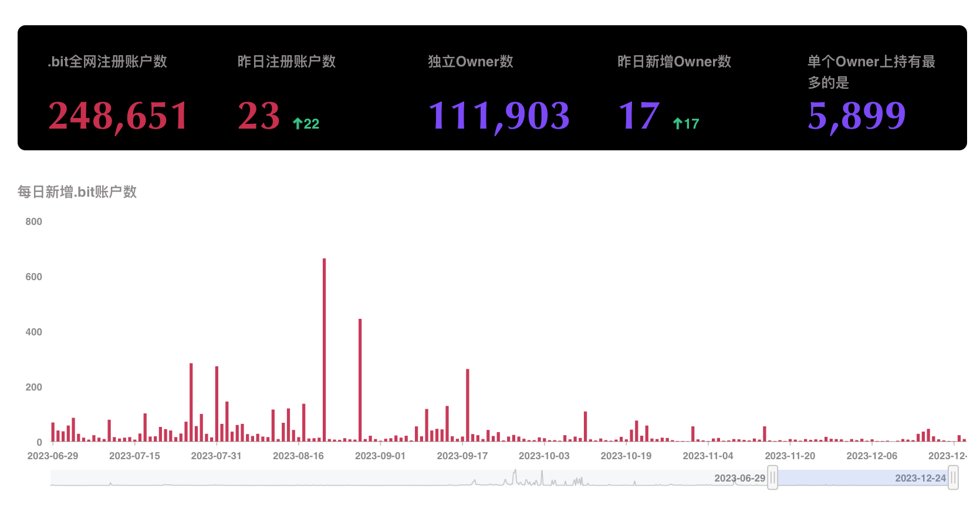Click the second tallest bar near 2023-08-28

tap(360, 381)
